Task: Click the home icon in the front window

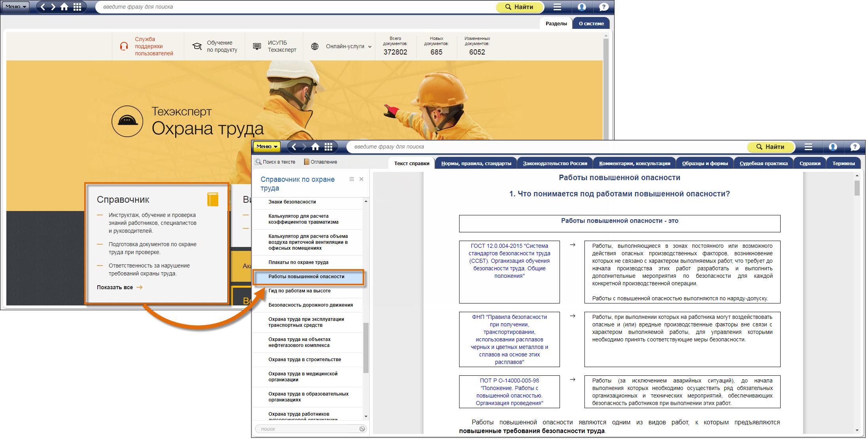Action: 315,147
